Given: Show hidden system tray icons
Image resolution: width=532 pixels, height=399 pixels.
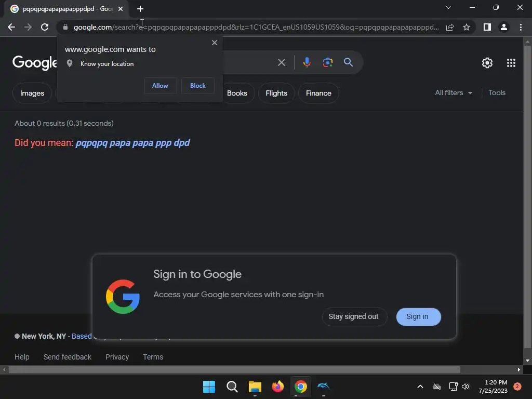Looking at the screenshot, I should [x=420, y=387].
